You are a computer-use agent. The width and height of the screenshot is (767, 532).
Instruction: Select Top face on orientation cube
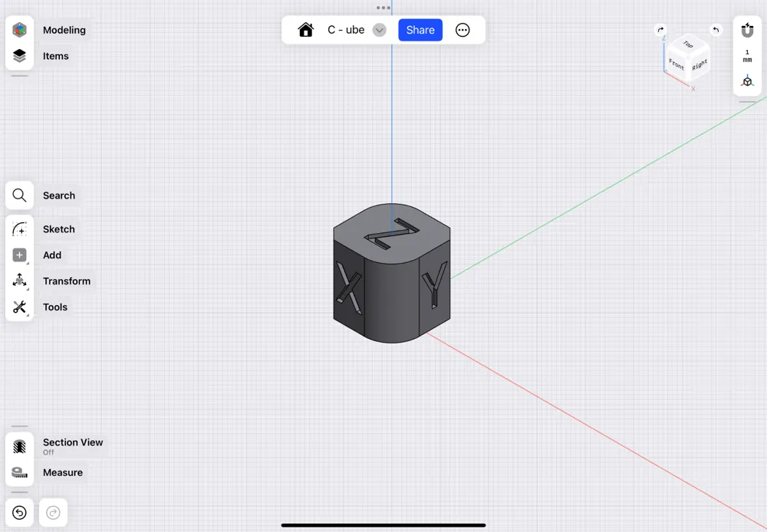coord(688,44)
